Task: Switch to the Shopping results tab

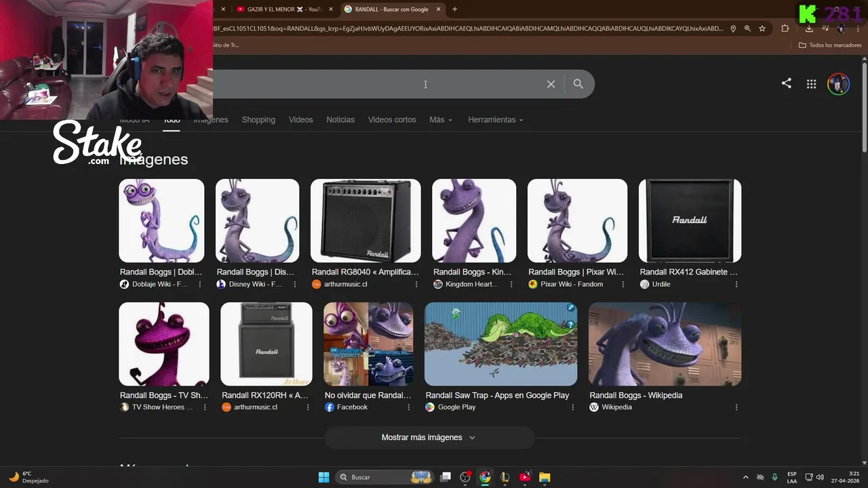Action: click(258, 120)
